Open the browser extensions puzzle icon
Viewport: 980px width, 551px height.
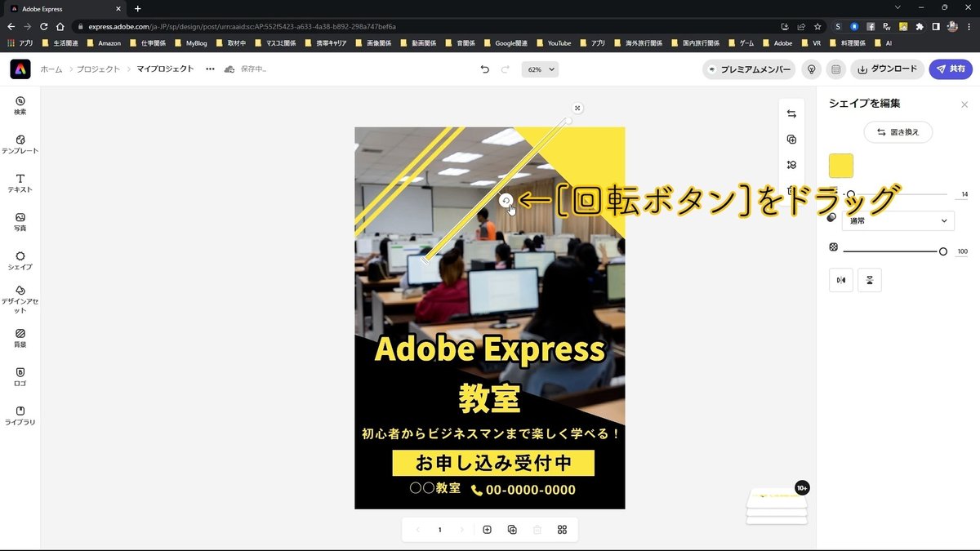920,26
